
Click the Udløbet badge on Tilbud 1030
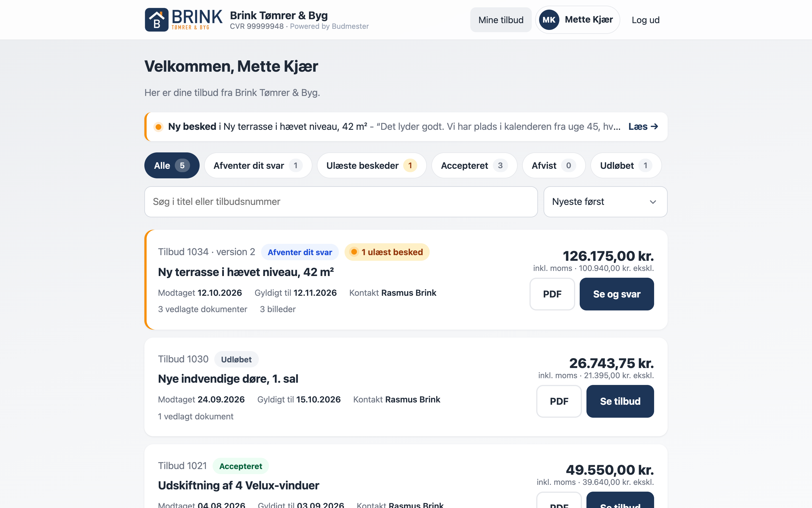236,360
